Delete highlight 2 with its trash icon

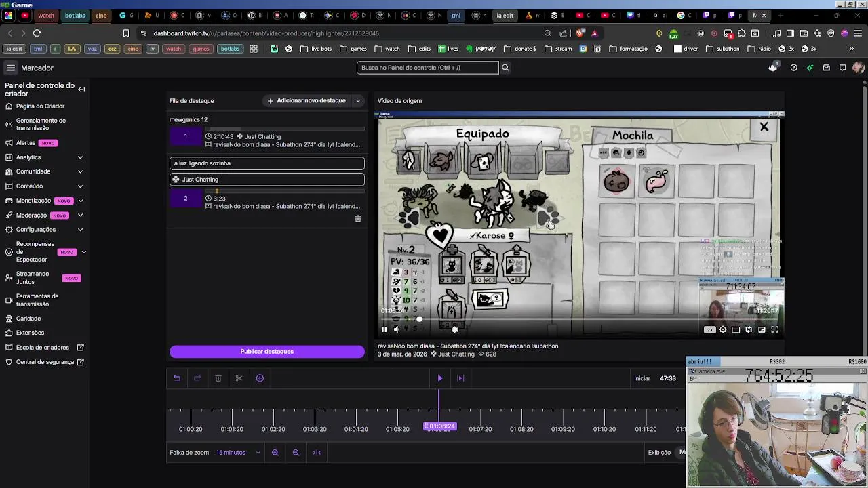tap(358, 219)
